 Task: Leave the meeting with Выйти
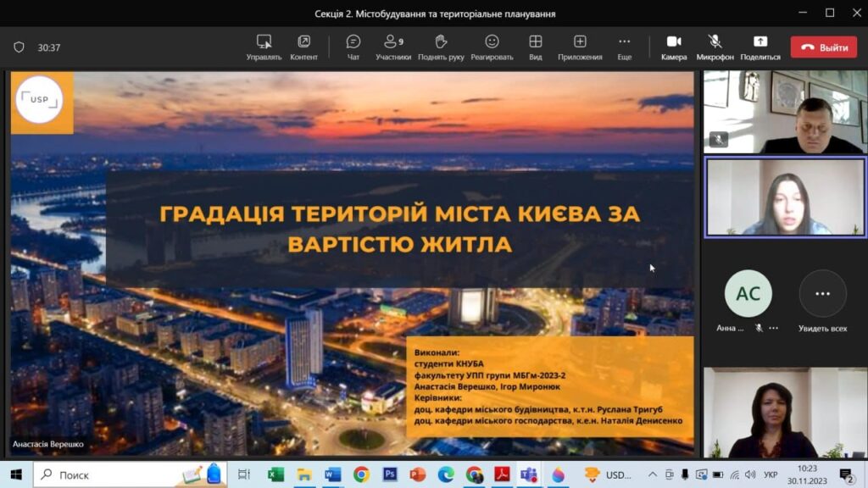coord(824,47)
